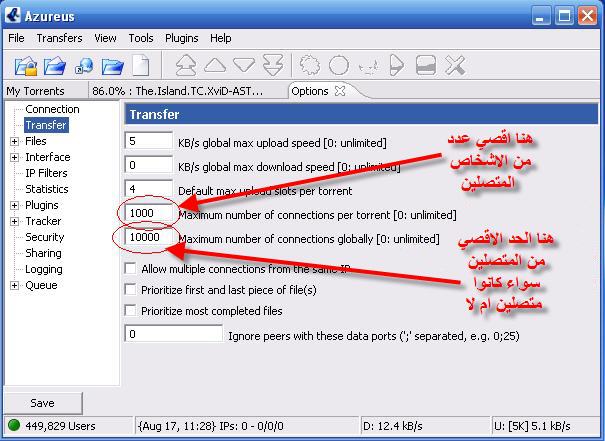
Task: Click the faded icon right of the circle icon
Action: tap(368, 67)
